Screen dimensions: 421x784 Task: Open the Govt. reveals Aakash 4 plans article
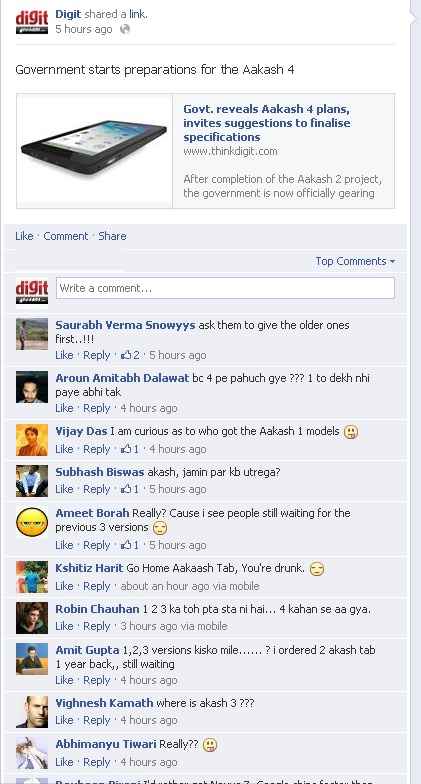pos(266,123)
